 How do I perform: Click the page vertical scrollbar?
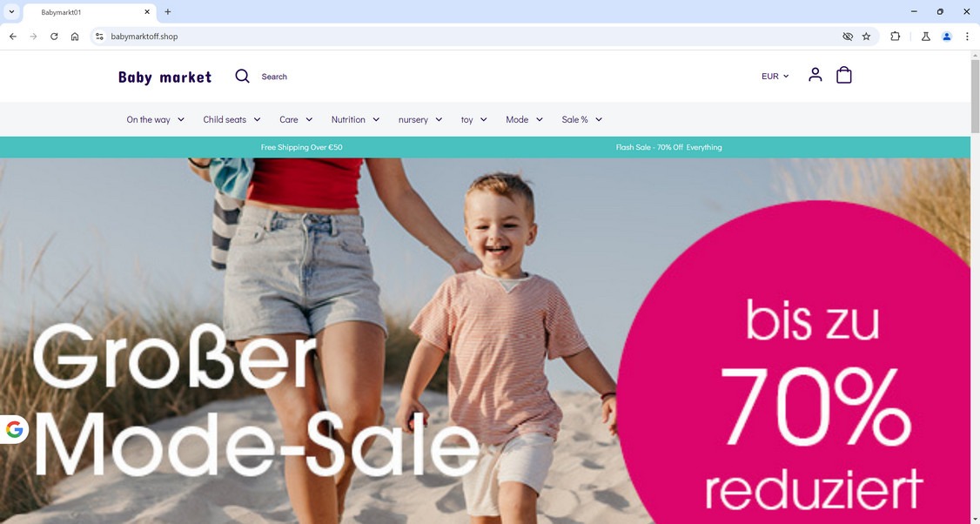[x=975, y=287]
